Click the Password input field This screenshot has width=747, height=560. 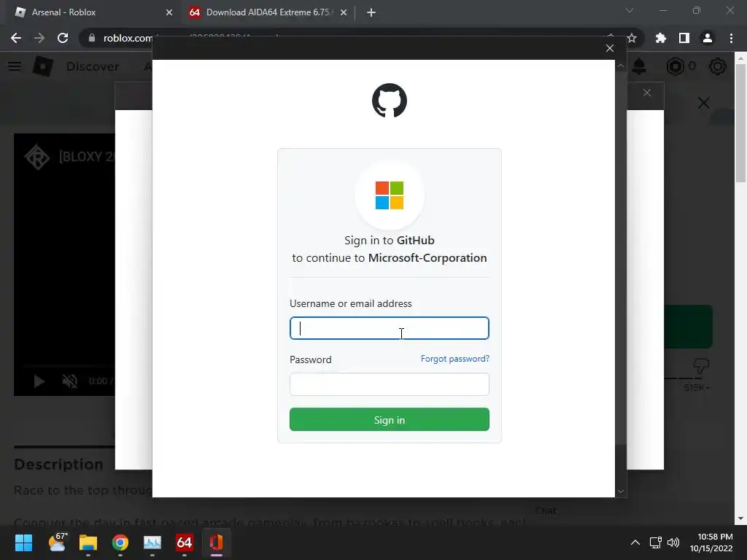click(390, 384)
